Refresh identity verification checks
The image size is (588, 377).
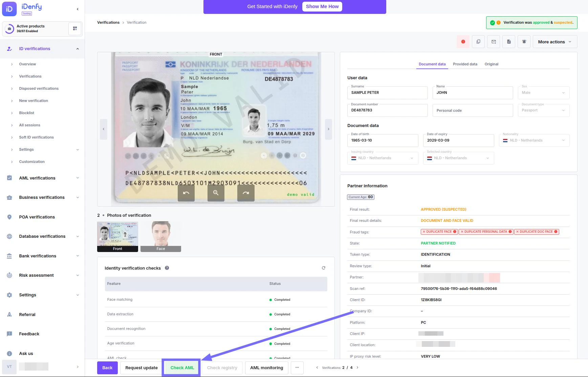(324, 268)
